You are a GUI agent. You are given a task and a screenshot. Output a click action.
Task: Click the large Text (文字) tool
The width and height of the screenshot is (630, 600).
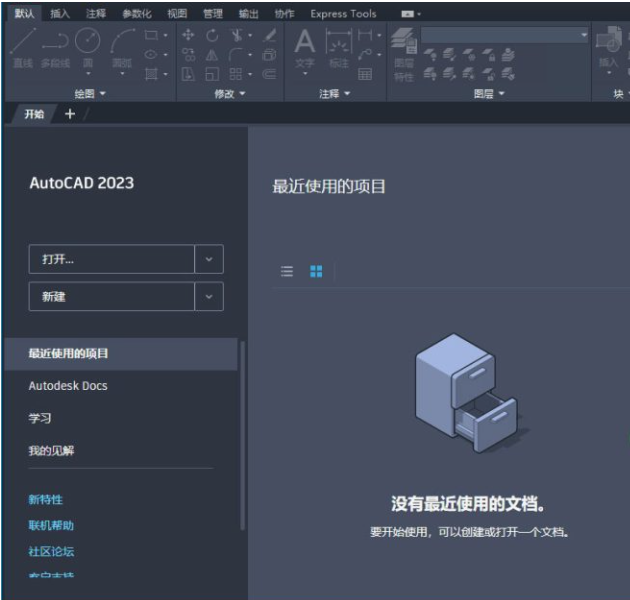click(x=305, y=50)
